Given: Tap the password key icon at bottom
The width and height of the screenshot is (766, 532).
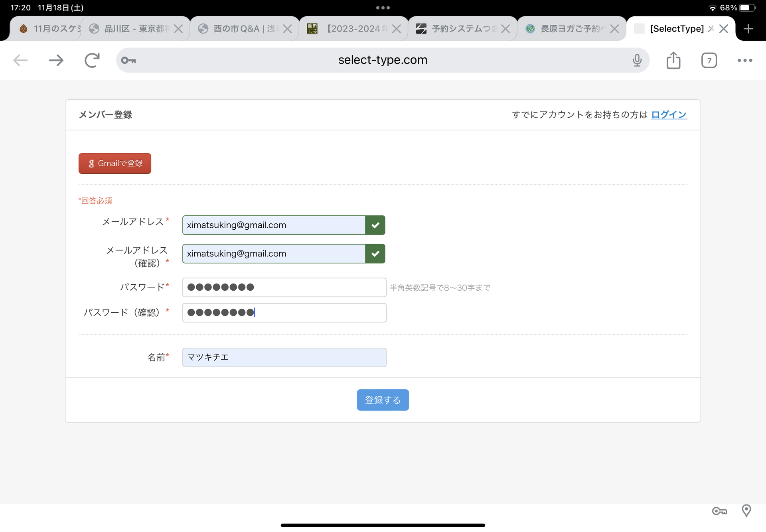Looking at the screenshot, I should pos(719,511).
